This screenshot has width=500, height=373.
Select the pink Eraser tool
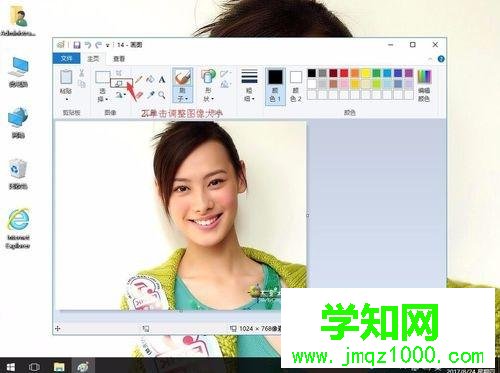[139, 96]
